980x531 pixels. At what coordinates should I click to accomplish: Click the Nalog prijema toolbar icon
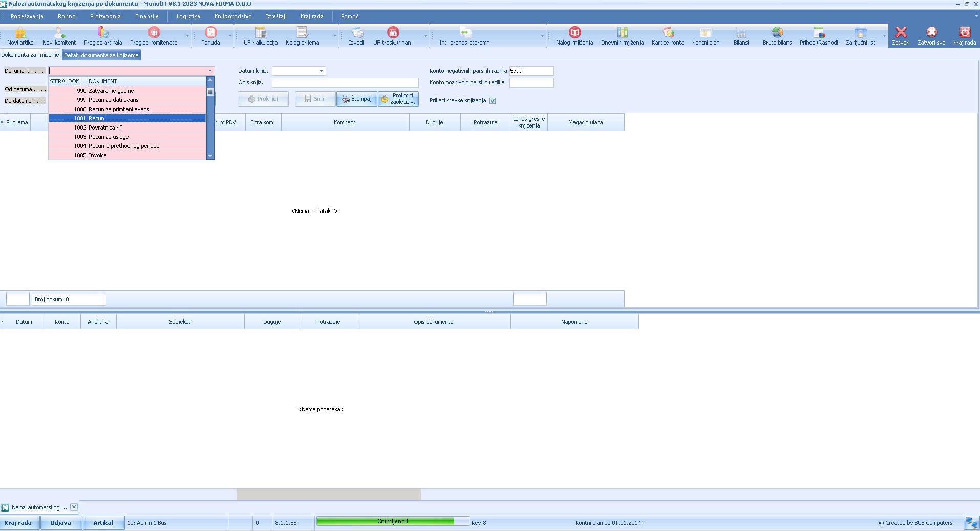302,36
